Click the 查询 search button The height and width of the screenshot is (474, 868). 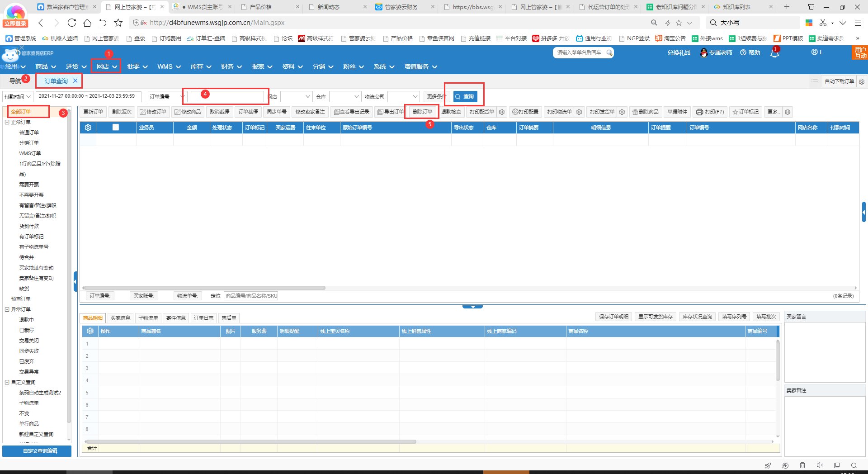(465, 96)
